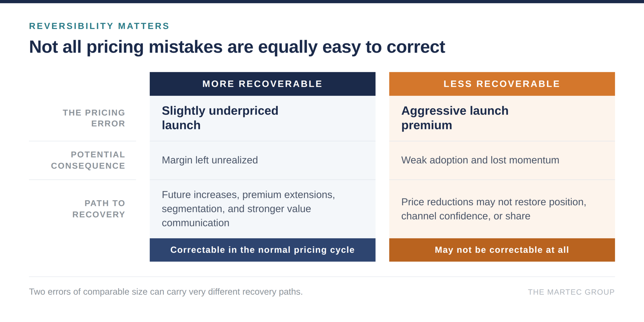
Task: Select the 'Aggressive launch premium' cell
Action: [502, 118]
